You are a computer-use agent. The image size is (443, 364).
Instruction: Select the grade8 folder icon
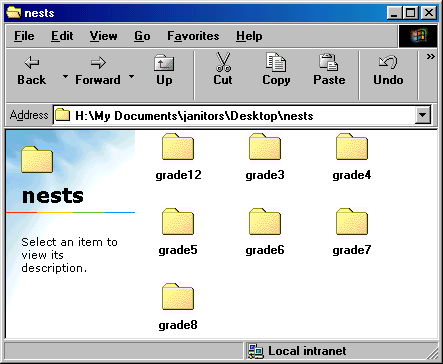coord(178,296)
